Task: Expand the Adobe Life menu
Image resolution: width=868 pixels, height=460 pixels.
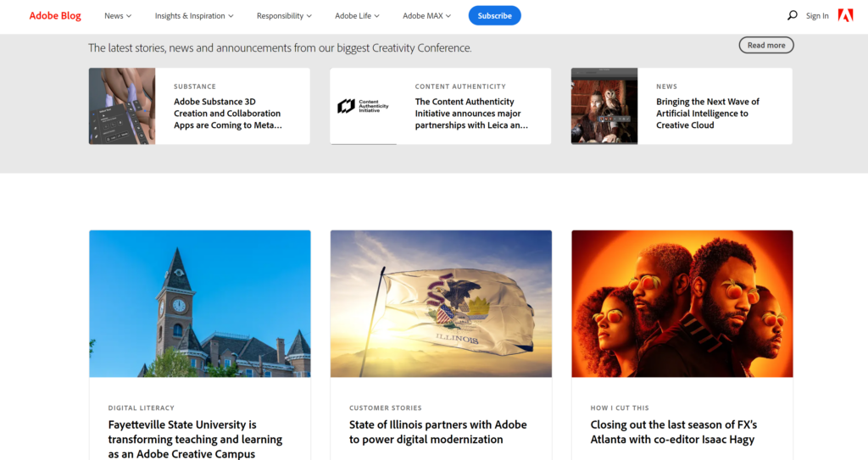Action: point(357,15)
